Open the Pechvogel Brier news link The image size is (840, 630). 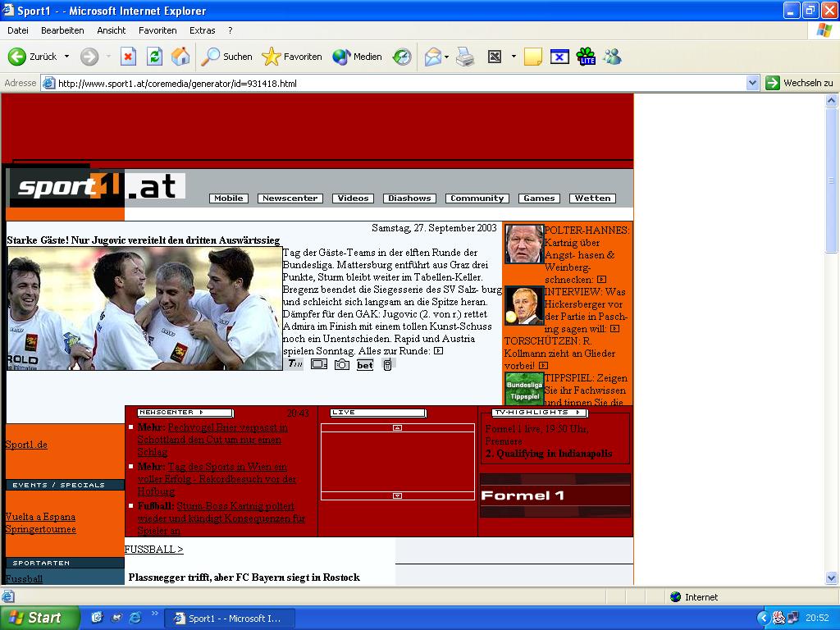point(212,440)
